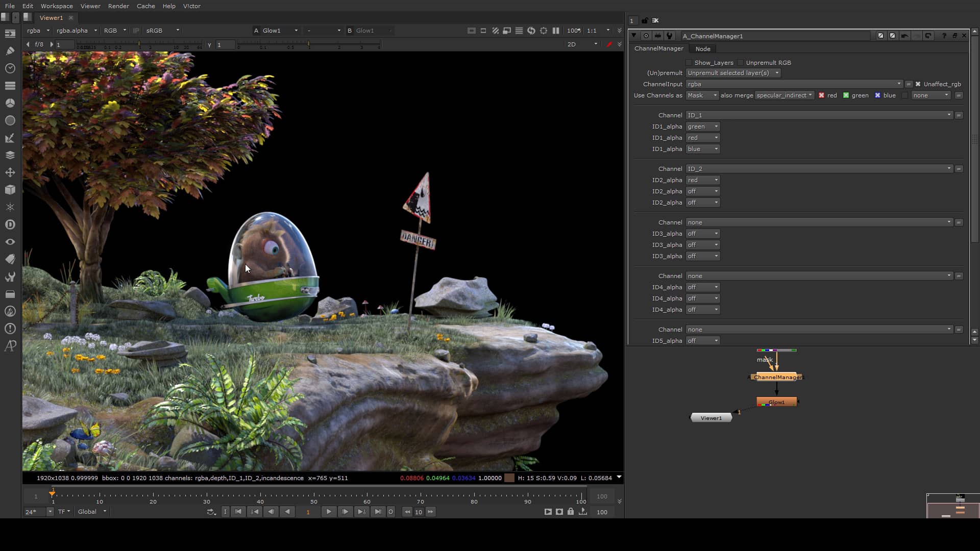Uncheck the Unaffect_rgb checkbox
This screenshot has height=551, width=980.
[918, 84]
